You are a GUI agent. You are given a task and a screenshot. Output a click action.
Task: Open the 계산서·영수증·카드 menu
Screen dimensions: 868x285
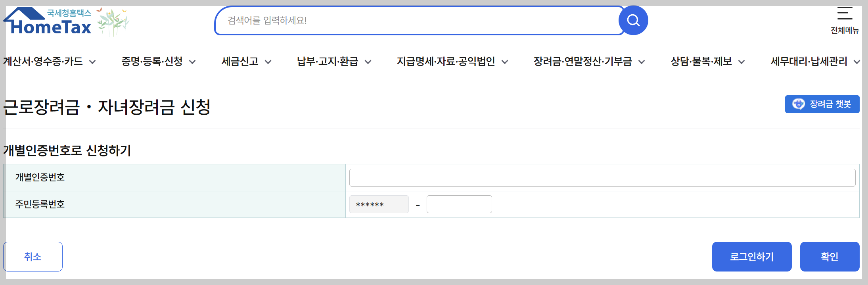point(43,61)
